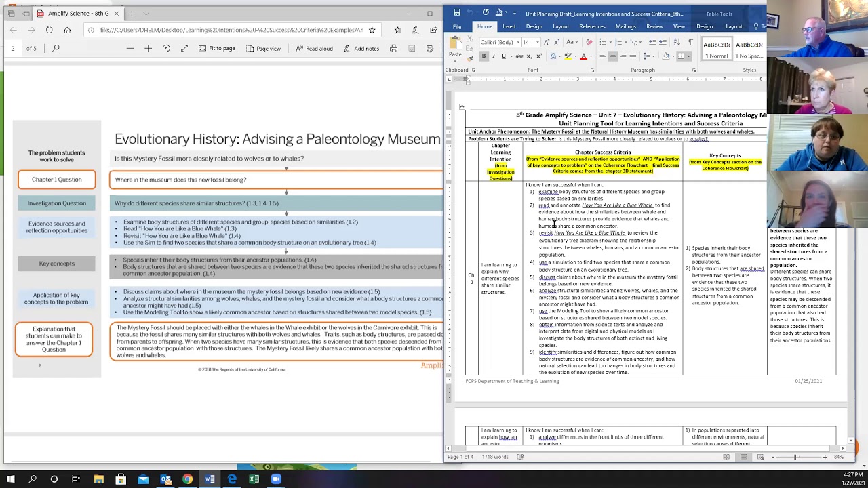The height and width of the screenshot is (488, 868).
Task: Increase font size with Grow Font
Action: (x=547, y=42)
